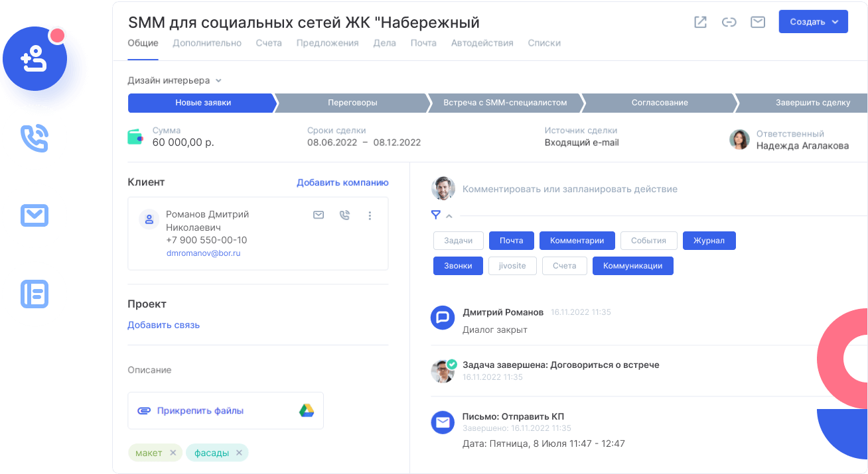Image resolution: width=868 pixels, height=474 pixels.
Task: Click Прикрепить файлы to attach files
Action: click(200, 410)
